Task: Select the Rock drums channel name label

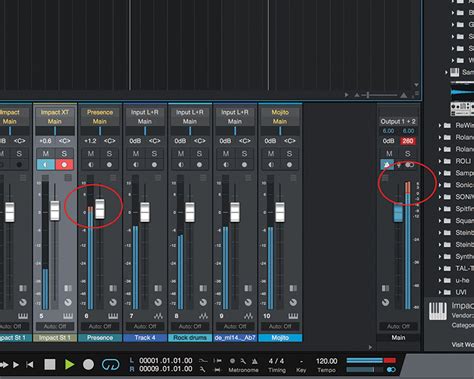Action: [190, 338]
